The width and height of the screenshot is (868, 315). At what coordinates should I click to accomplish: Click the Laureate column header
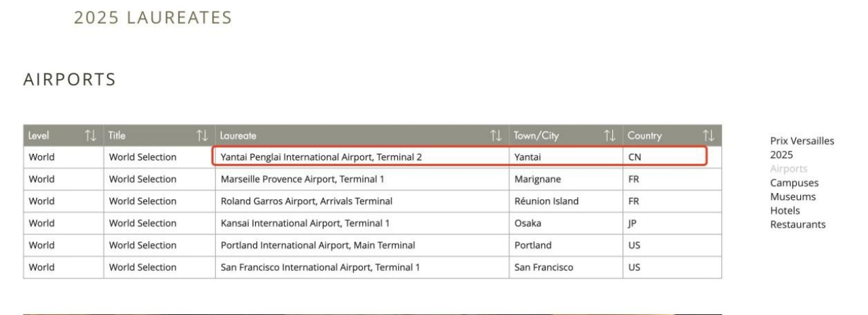(362, 136)
